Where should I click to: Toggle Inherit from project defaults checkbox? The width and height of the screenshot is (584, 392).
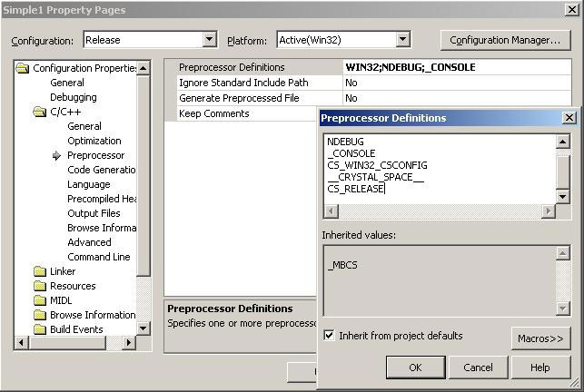(x=329, y=336)
